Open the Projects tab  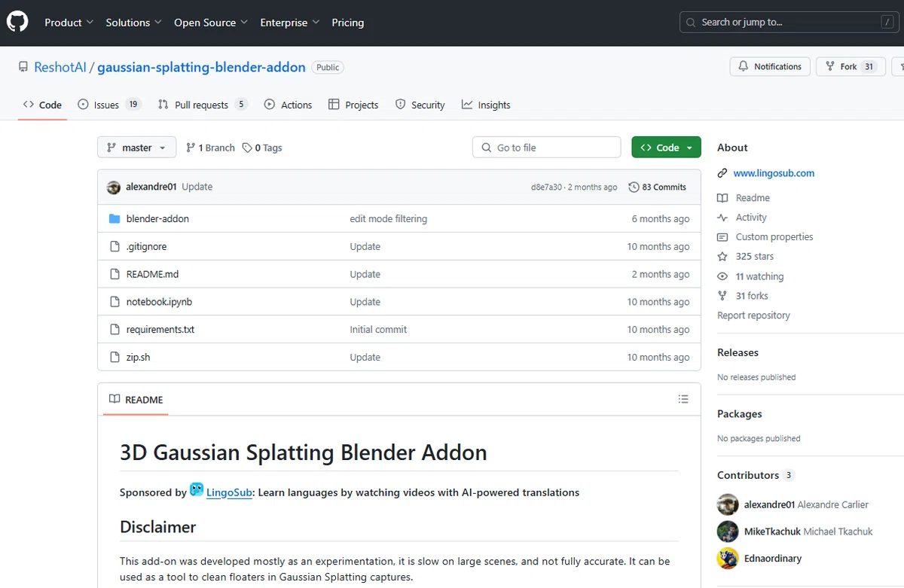click(353, 105)
